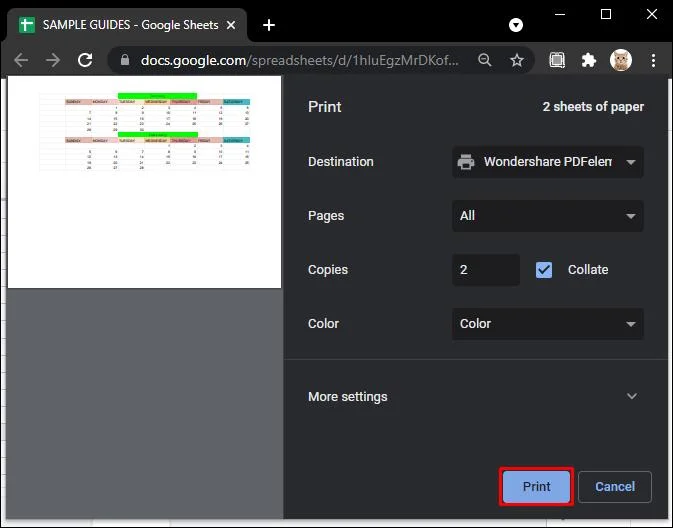
Task: Open the profile avatar menu
Action: tap(621, 60)
